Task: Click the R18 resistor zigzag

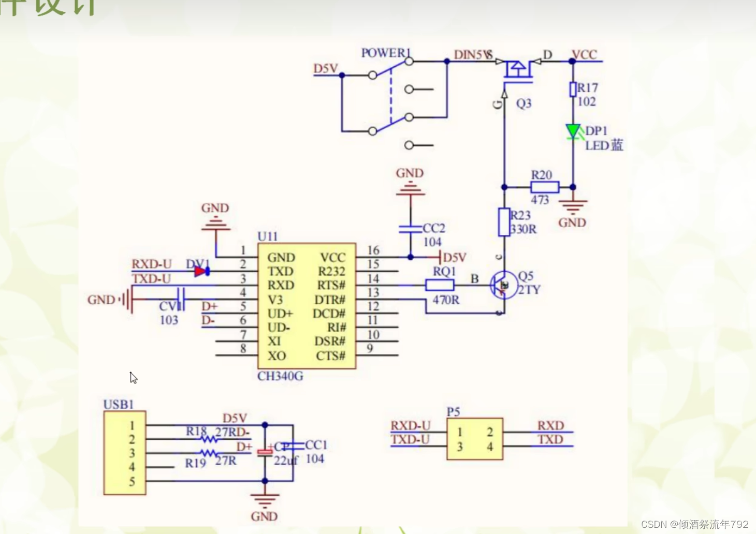Action: pos(210,439)
